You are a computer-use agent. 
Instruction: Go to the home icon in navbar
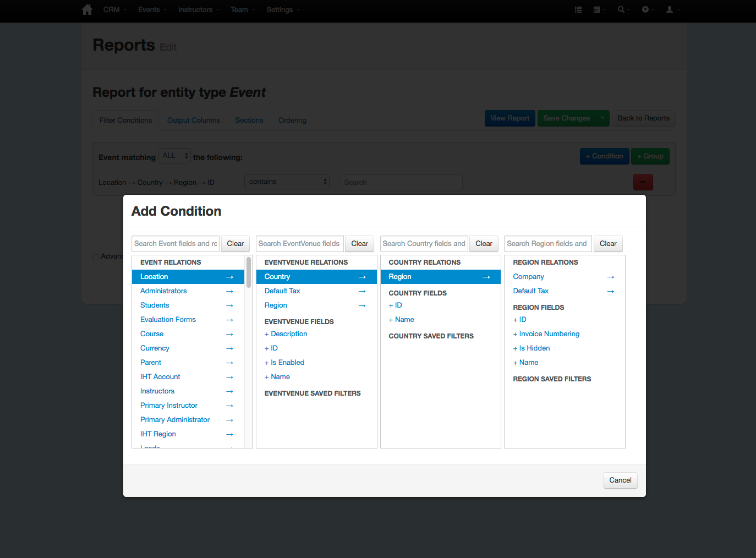(87, 10)
